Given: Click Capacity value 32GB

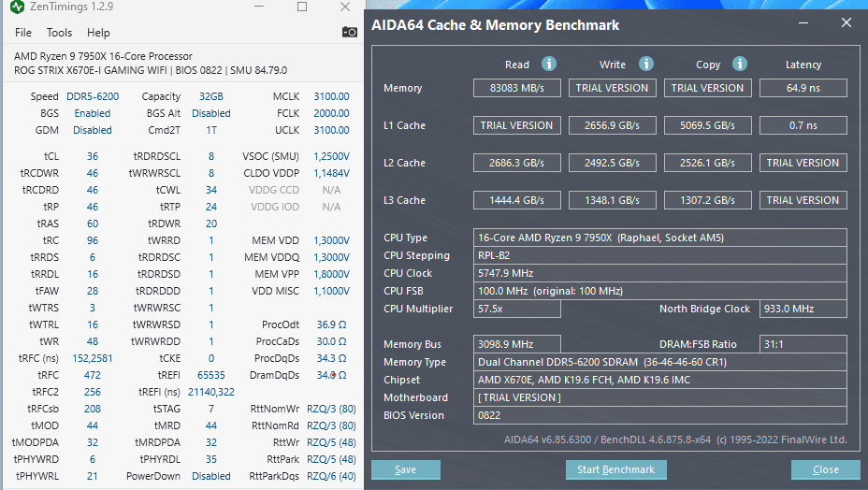Looking at the screenshot, I should pos(210,96).
